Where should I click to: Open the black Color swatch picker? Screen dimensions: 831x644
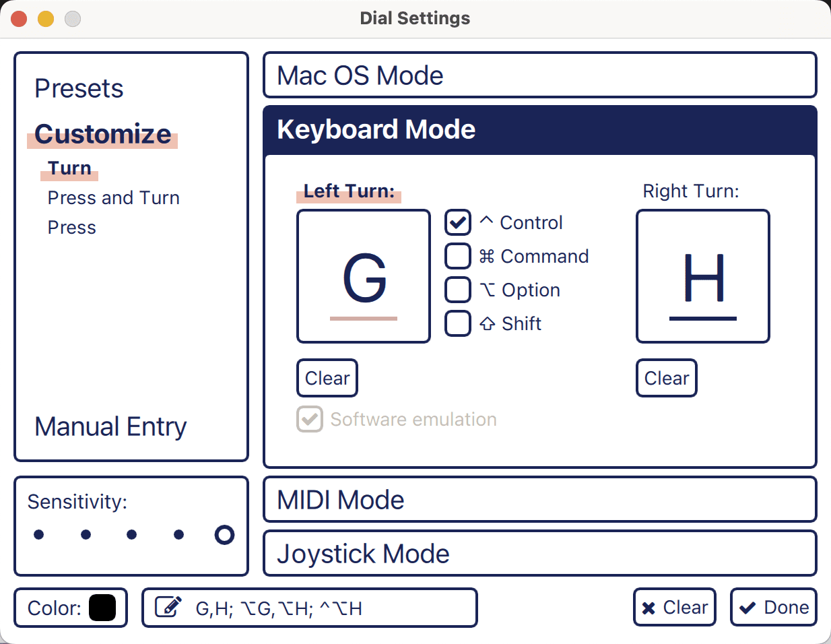pos(102,608)
